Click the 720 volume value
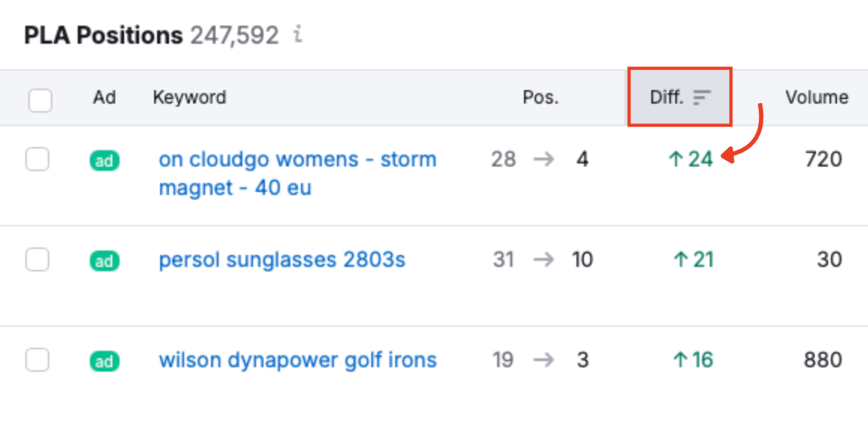The image size is (868, 425). coord(823,159)
